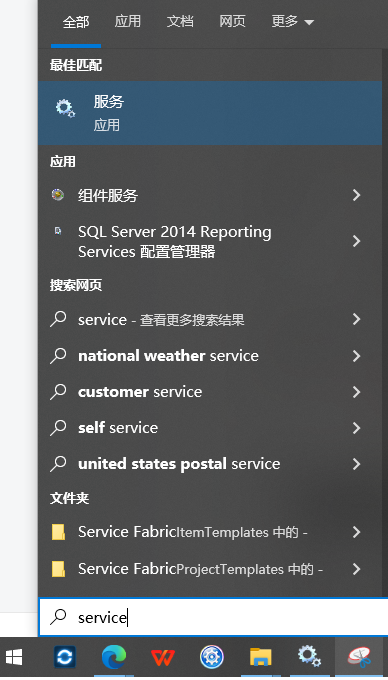The width and height of the screenshot is (388, 680).
Task: Switch to the 文档 tab
Action: pyautogui.click(x=180, y=21)
